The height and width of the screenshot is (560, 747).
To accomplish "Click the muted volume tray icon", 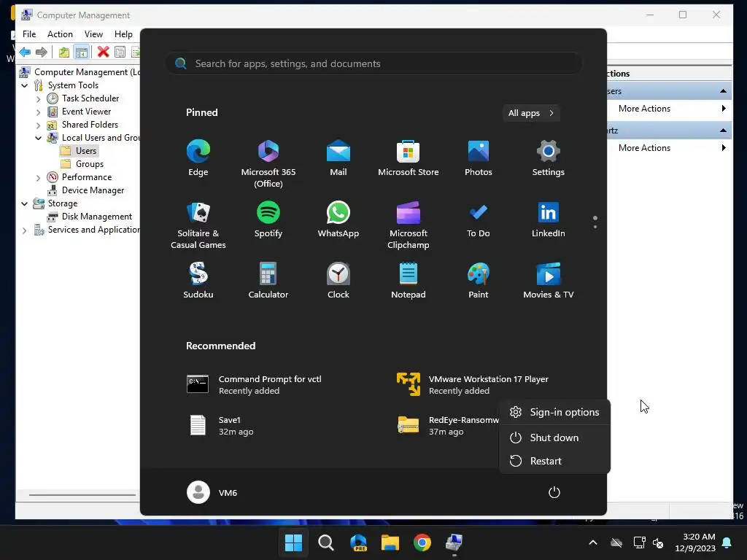I will point(659,542).
